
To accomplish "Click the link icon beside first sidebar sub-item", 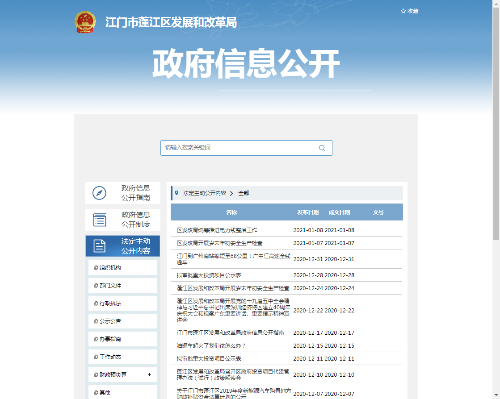I will pyautogui.click(x=96, y=268).
